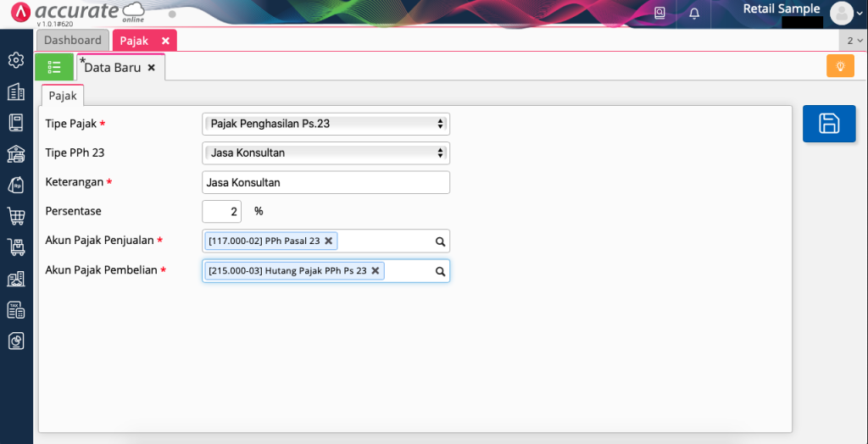Expand the open tabs counter dropdown
The image size is (868, 444).
853,41
